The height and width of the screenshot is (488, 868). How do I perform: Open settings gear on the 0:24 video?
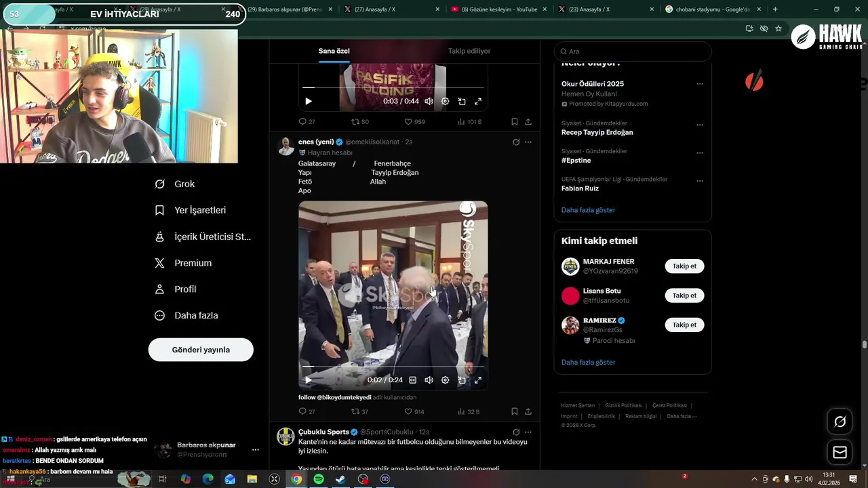point(445,380)
